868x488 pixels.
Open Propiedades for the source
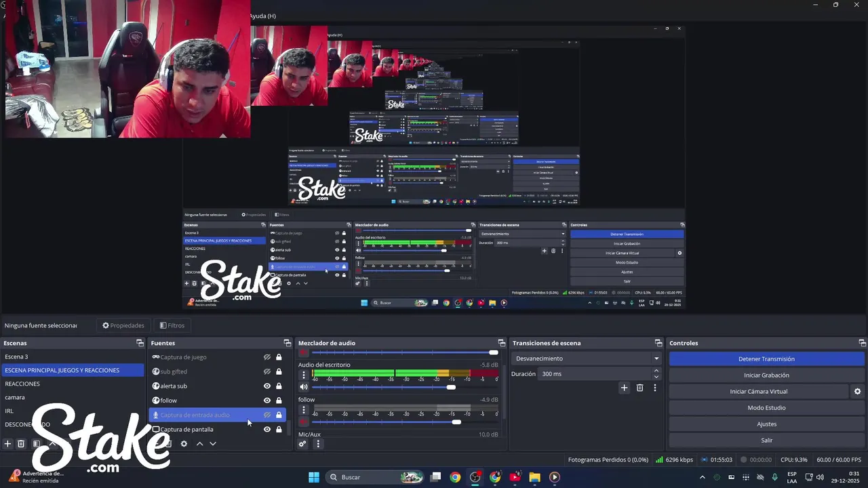click(x=123, y=325)
